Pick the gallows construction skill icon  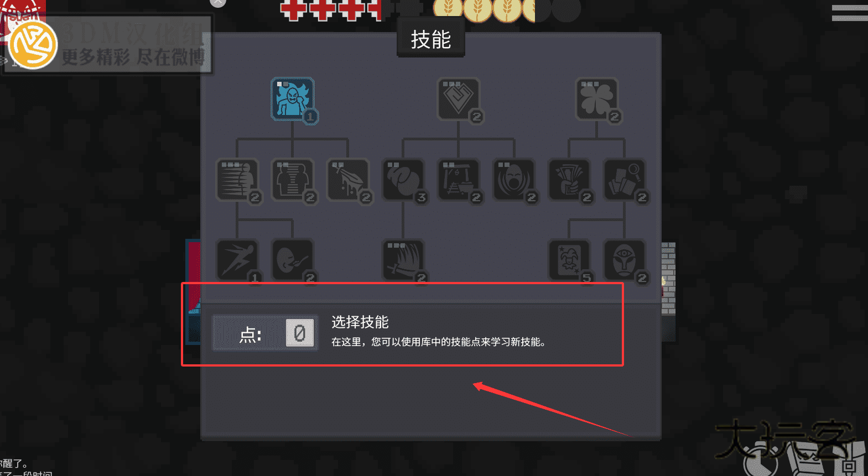pos(459,180)
